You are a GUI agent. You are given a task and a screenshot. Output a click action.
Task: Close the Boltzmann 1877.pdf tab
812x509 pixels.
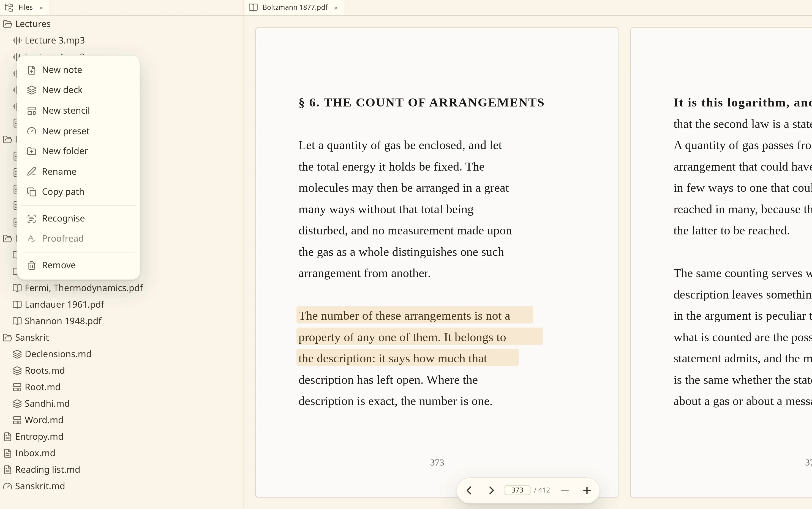click(x=336, y=8)
